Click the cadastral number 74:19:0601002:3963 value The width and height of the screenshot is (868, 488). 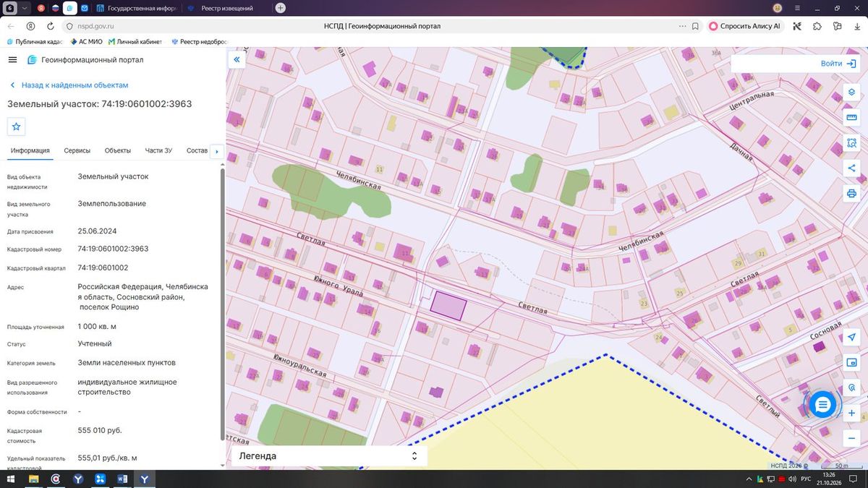click(x=113, y=249)
